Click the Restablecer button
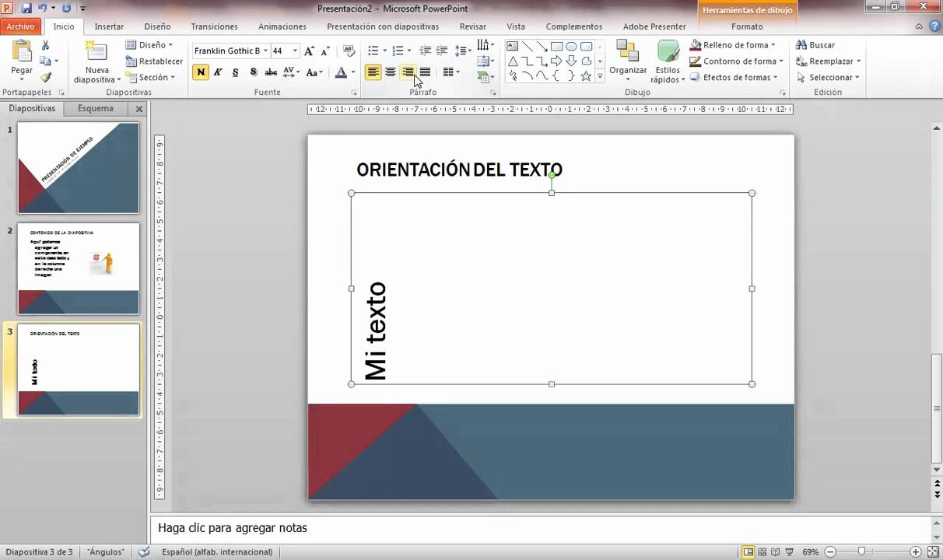This screenshot has width=943, height=560. [x=154, y=61]
